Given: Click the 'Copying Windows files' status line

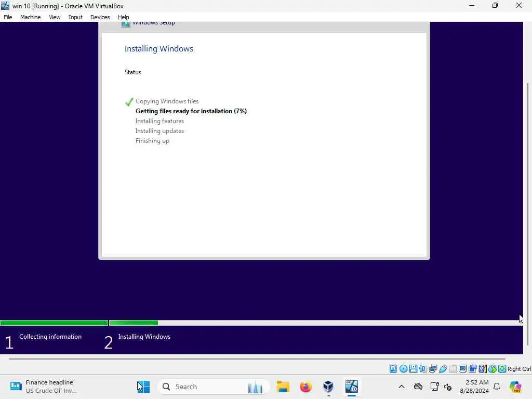Looking at the screenshot, I should click(167, 101).
